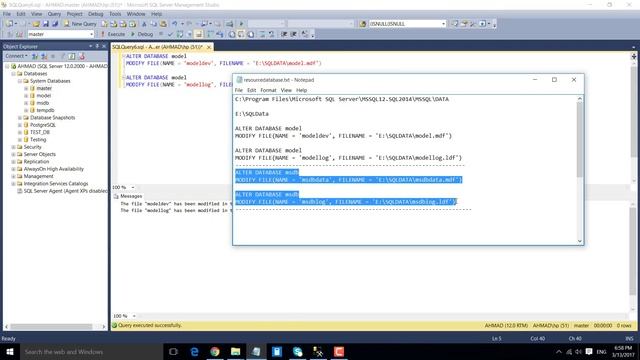Click Object Explorer horizontal scrollbar
The height and width of the screenshot is (360, 640).
[x=51, y=327]
